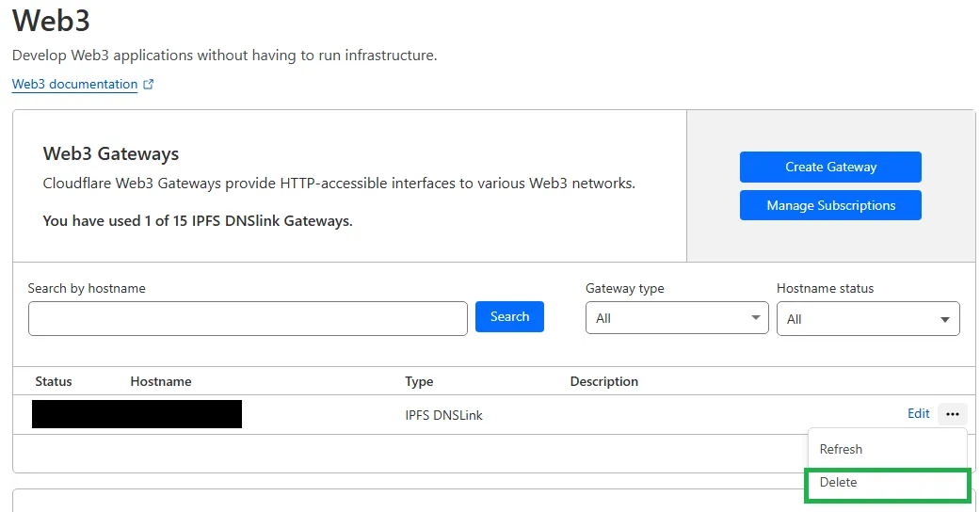Click the Status column header

[54, 381]
